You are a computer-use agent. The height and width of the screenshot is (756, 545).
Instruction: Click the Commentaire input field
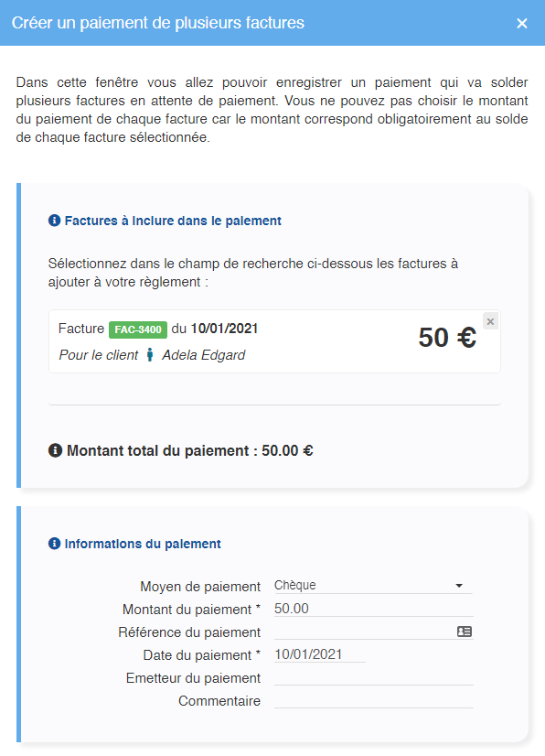pos(373,700)
